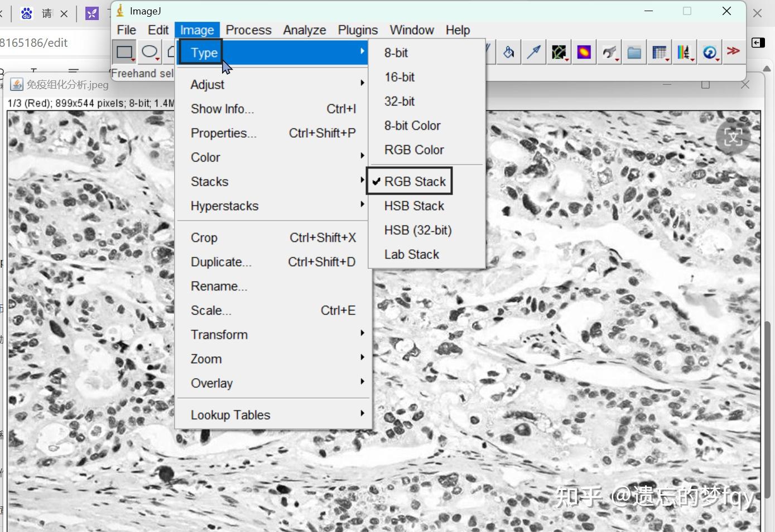Screen dimensions: 775x532
Task: Expand the Hyperstacks submenu
Action: pos(273,206)
